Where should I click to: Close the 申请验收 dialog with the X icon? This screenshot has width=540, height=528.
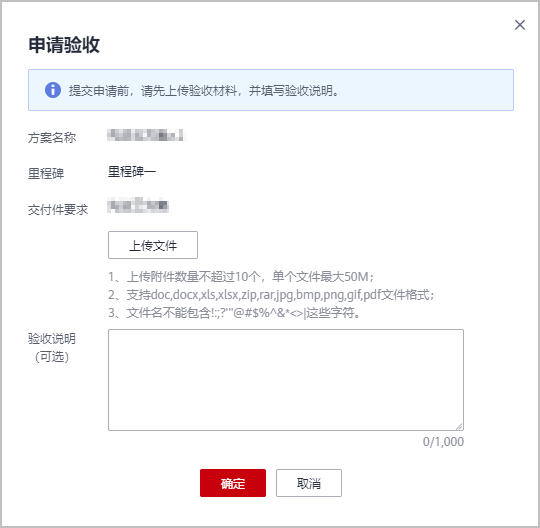coord(520,25)
